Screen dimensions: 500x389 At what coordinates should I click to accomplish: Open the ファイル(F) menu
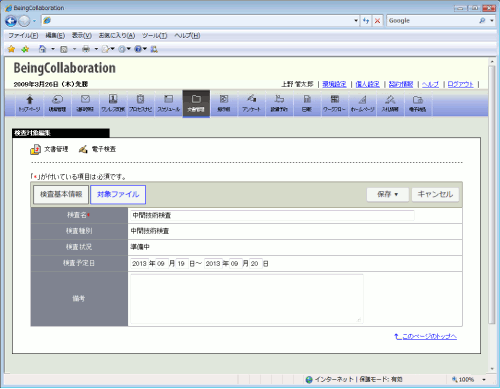(x=23, y=36)
